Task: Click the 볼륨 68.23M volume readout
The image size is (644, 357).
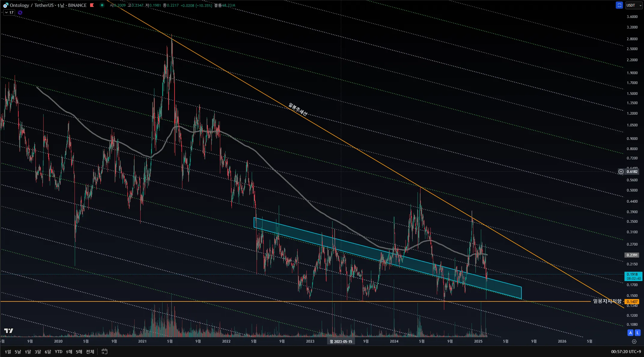Action: click(225, 5)
